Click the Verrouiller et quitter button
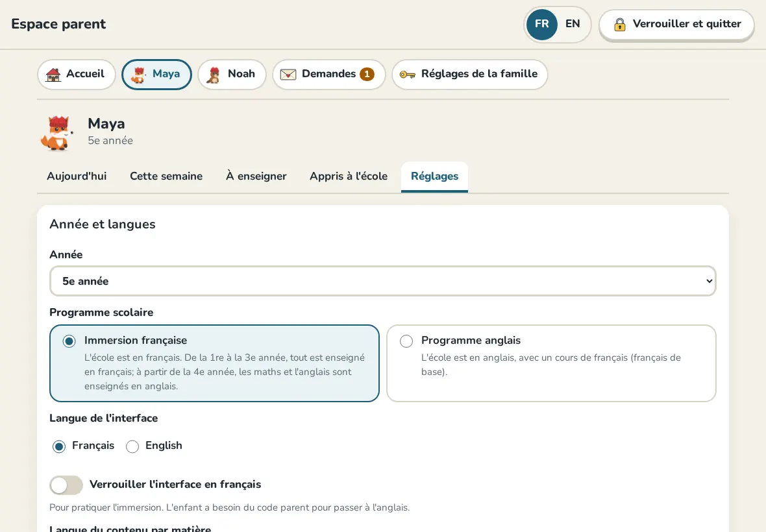766x532 pixels. click(676, 25)
